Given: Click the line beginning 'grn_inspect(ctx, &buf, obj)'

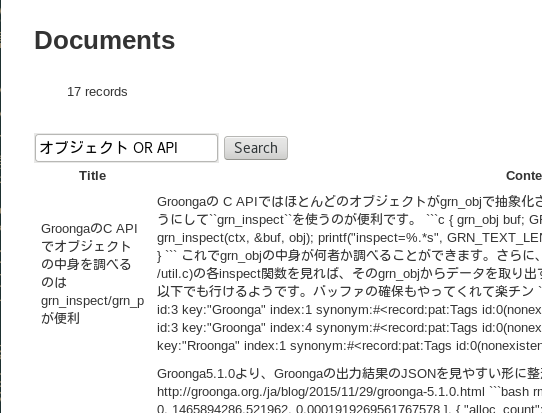Looking at the screenshot, I should coord(349,238).
